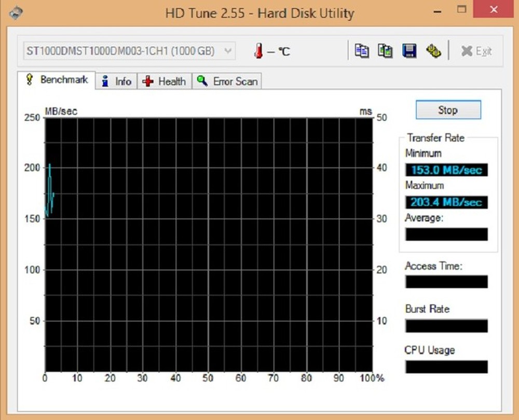Click inside the black benchmark graph
Viewport: 519px width, 420px height.
208,244
